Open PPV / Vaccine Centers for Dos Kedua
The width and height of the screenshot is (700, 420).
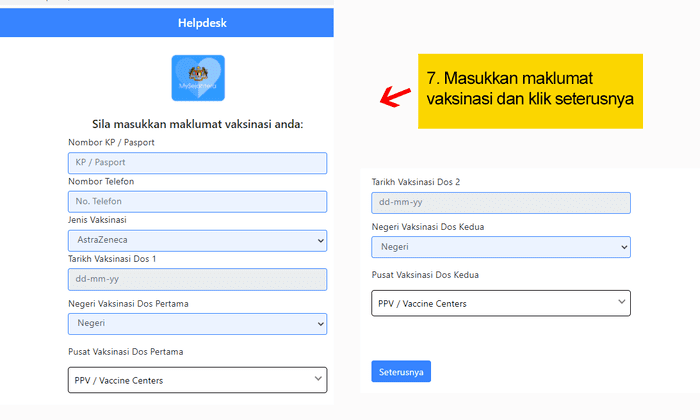tap(500, 303)
